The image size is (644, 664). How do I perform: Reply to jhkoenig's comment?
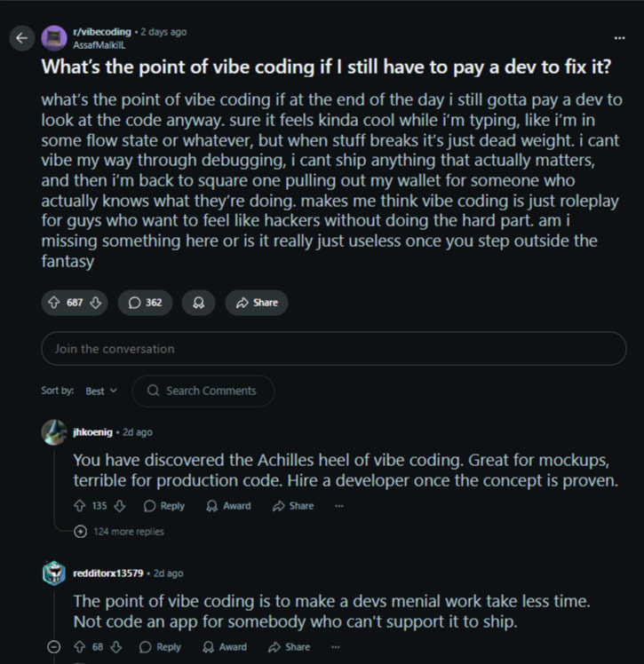coord(164,506)
